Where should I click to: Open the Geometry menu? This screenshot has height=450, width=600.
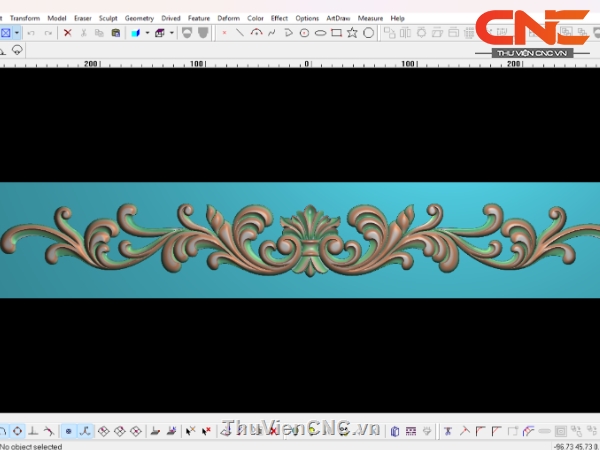coord(139,18)
